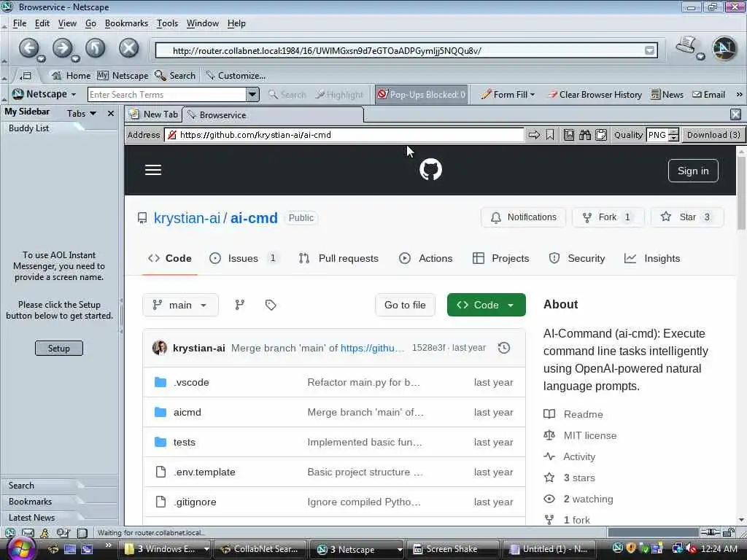747x560 pixels.
Task: Open the Tools menu
Action: pos(167,23)
